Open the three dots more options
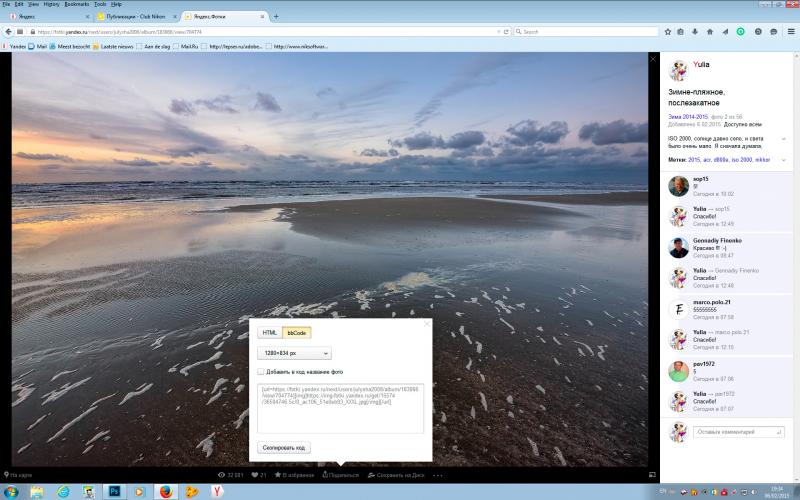The height and width of the screenshot is (500, 800). click(438, 475)
